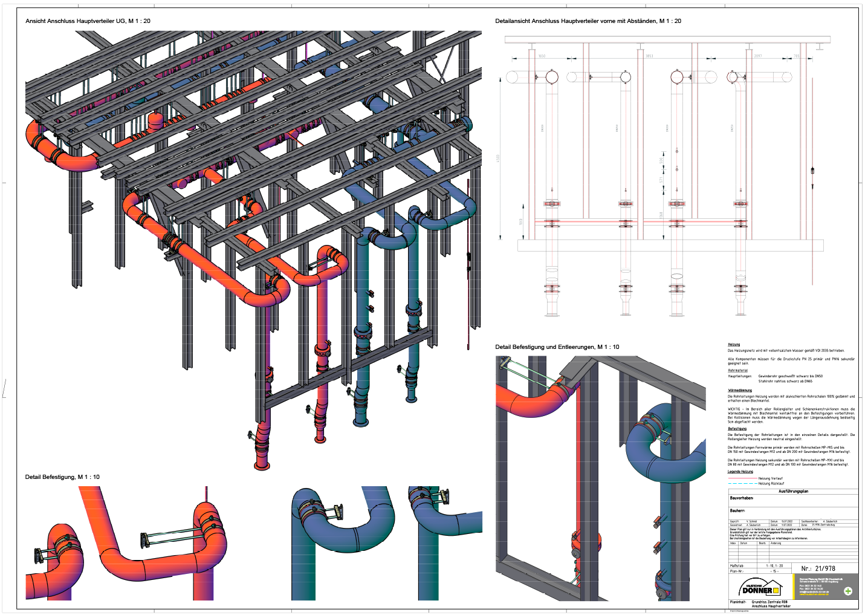The width and height of the screenshot is (868, 615).
Task: Select the Detailansicht Anschluss Hauptverteiler vorne title
Action: pos(588,21)
